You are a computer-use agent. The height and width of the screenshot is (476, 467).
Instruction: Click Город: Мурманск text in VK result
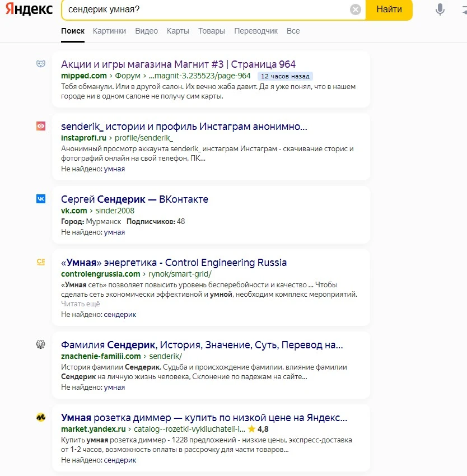tap(91, 222)
